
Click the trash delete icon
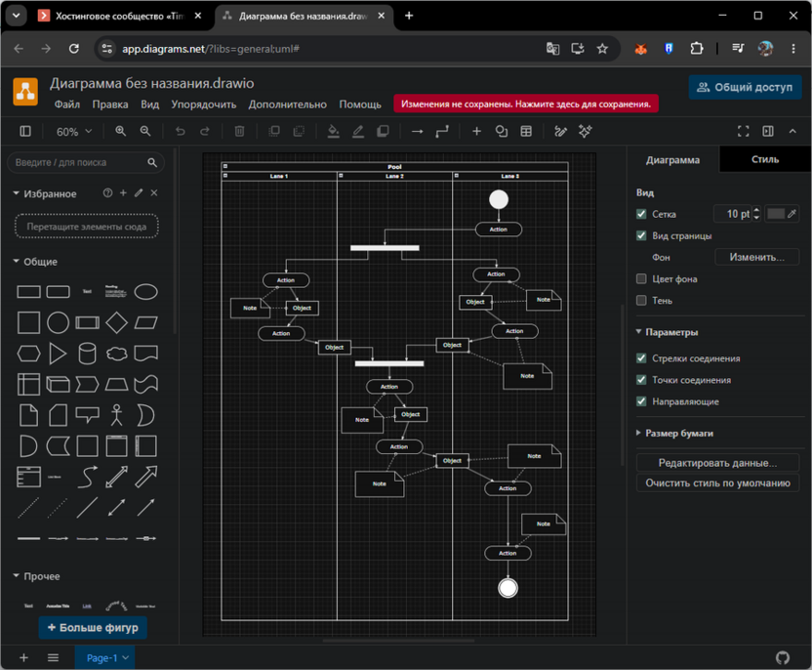click(x=239, y=131)
